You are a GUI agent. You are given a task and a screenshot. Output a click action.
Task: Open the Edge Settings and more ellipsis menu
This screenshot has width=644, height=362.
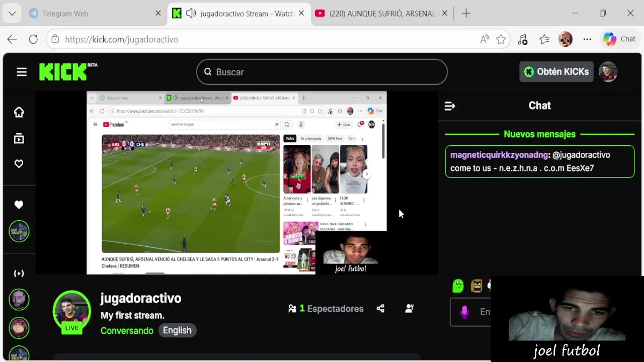[587, 39]
